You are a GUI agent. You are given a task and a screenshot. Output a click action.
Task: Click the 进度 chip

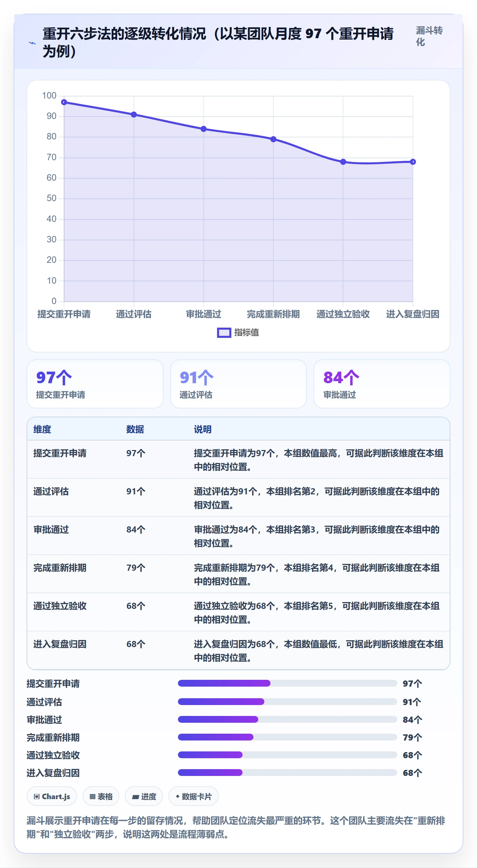(x=144, y=796)
